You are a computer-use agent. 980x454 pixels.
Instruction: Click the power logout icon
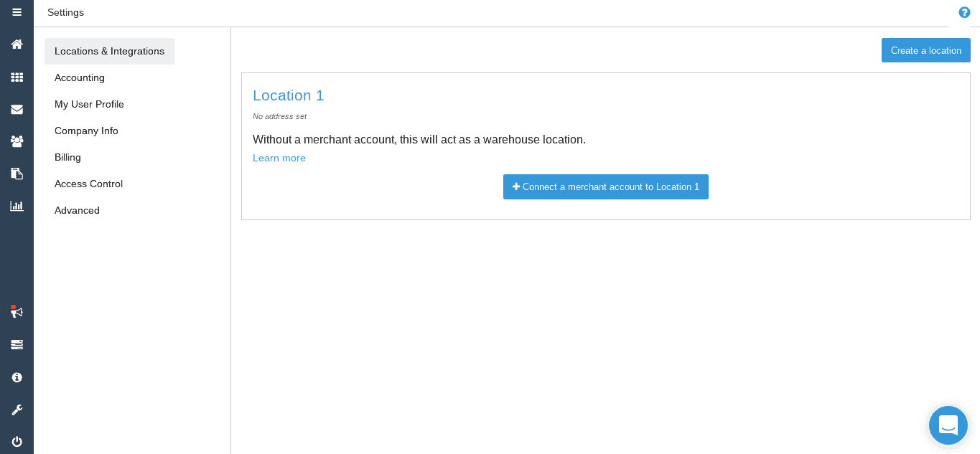[17, 442]
